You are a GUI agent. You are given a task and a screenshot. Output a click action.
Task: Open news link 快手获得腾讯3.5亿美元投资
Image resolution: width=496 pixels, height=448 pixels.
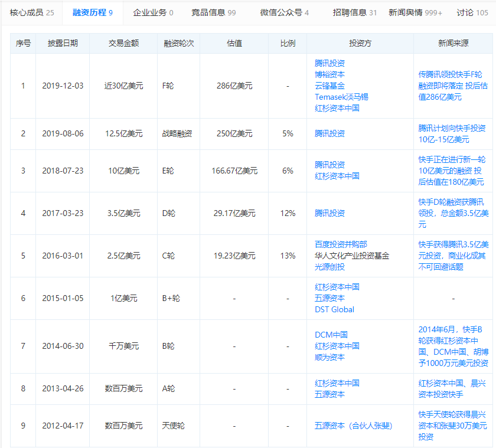click(453, 256)
